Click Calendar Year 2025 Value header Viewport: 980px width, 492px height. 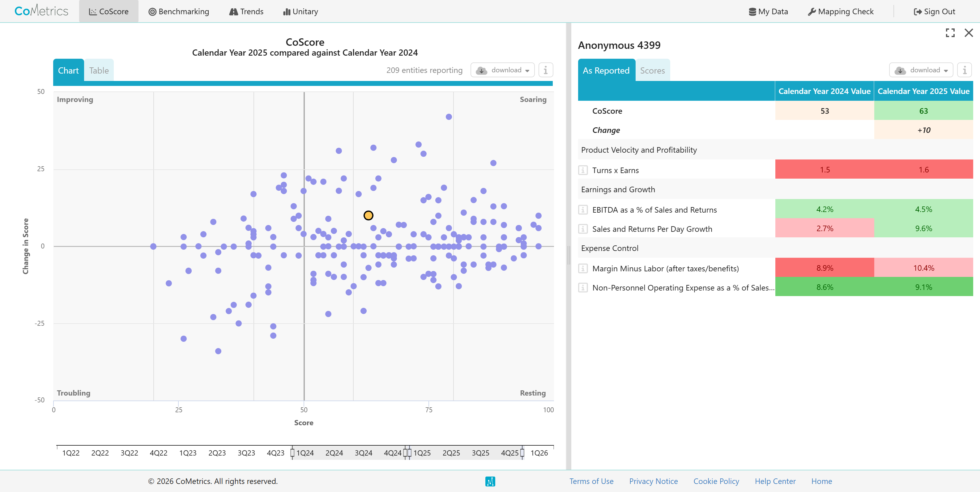923,91
